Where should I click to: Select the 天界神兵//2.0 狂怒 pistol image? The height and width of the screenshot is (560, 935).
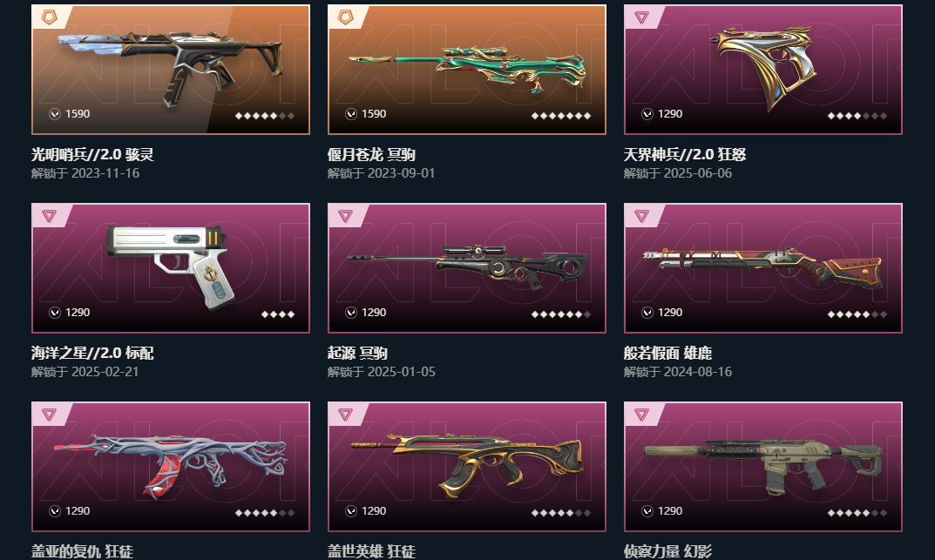tap(764, 67)
